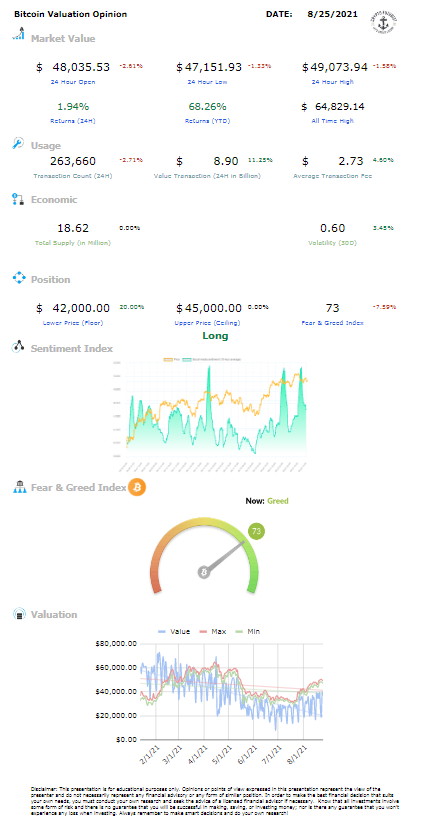Click the anchor logo in top right
Viewport: 425px width, 833px height.
click(x=384, y=21)
